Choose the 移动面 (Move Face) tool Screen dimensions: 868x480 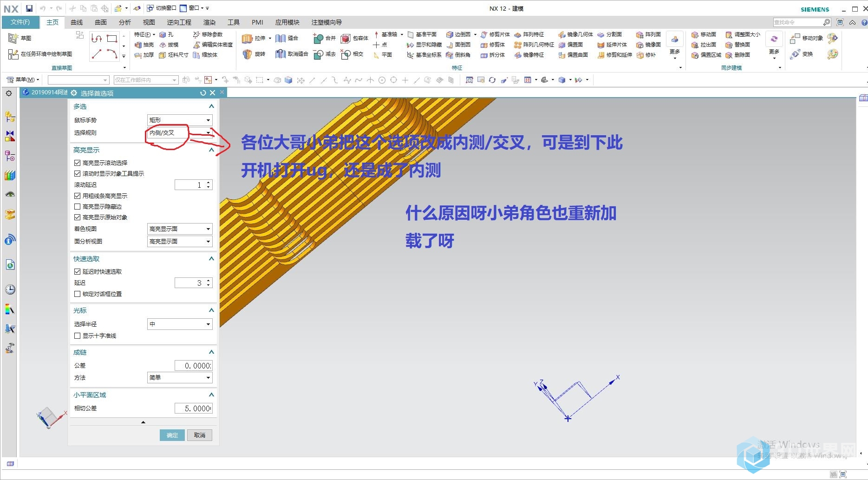[704, 34]
